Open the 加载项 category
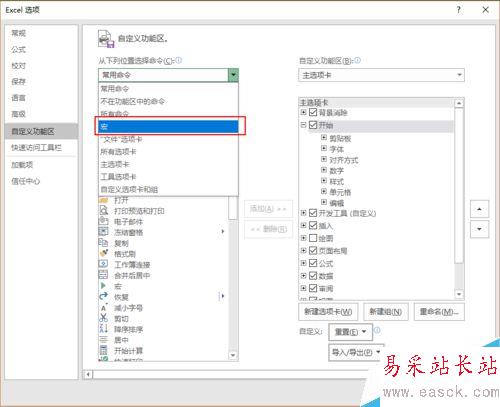Viewport: 500px width, 407px height. coord(41,165)
